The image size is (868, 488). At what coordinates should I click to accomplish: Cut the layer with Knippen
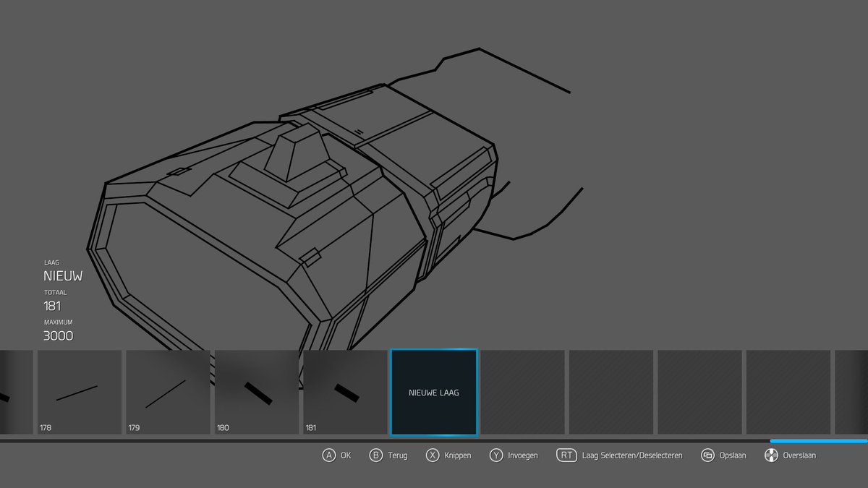point(458,455)
